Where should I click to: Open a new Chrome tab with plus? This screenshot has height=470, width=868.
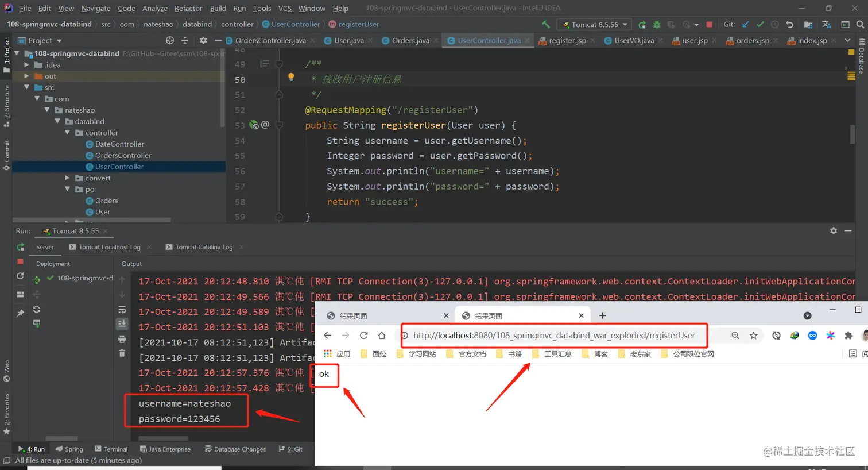602,315
